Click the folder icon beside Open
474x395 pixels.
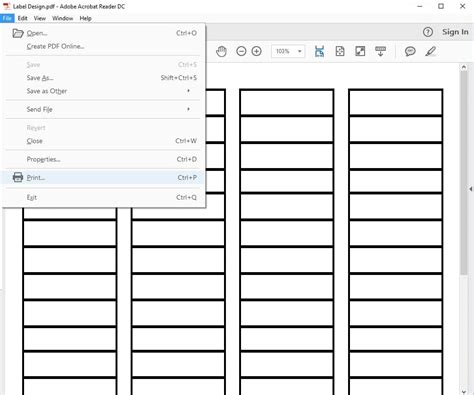(x=18, y=33)
